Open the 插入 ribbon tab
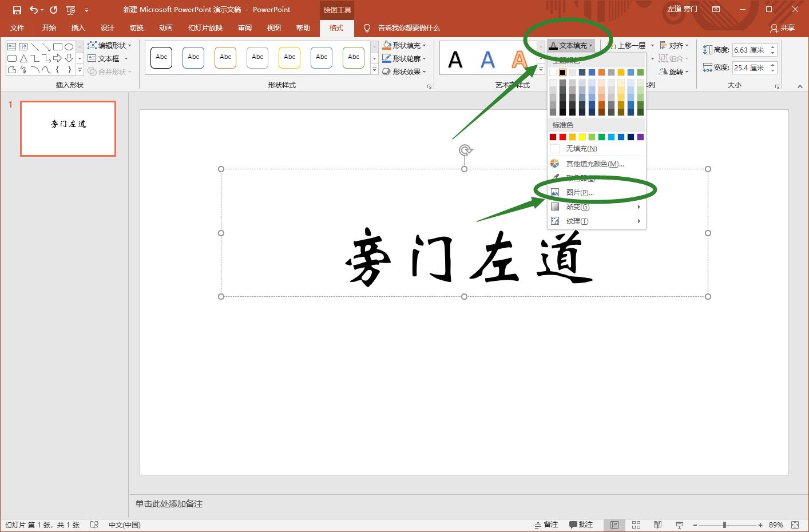 coord(78,28)
